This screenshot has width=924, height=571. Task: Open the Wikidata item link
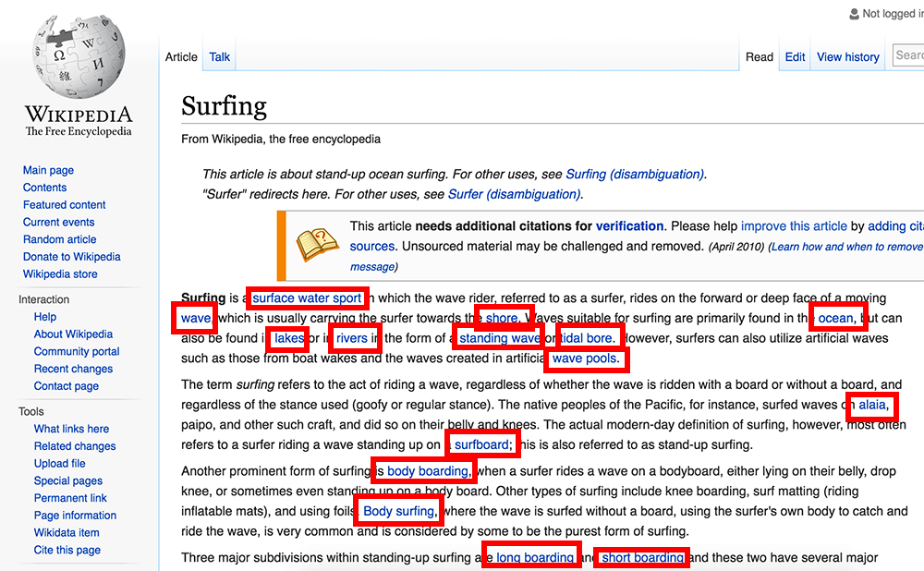pos(67,533)
